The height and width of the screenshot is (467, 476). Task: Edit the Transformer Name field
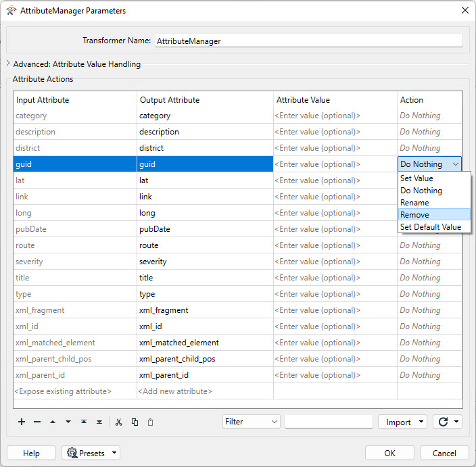coord(309,41)
